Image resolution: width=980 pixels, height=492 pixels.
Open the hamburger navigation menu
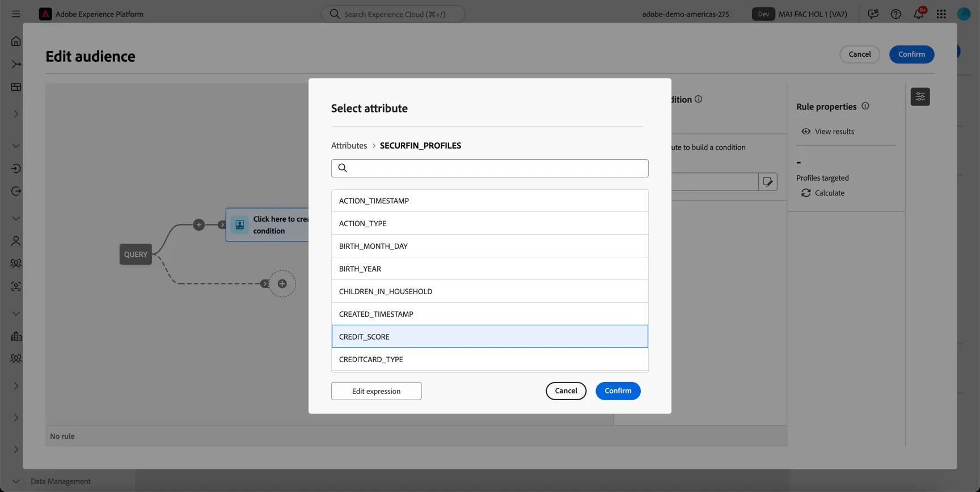pyautogui.click(x=16, y=14)
